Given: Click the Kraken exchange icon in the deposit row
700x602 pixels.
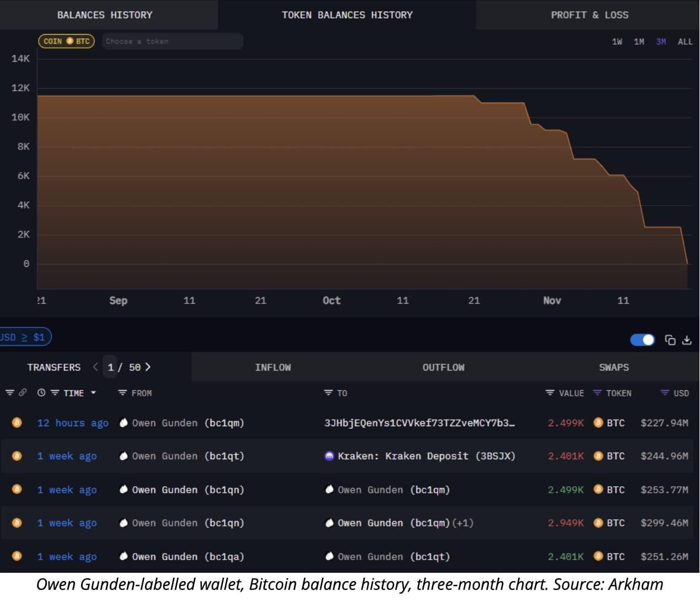Looking at the screenshot, I should 329,456.
